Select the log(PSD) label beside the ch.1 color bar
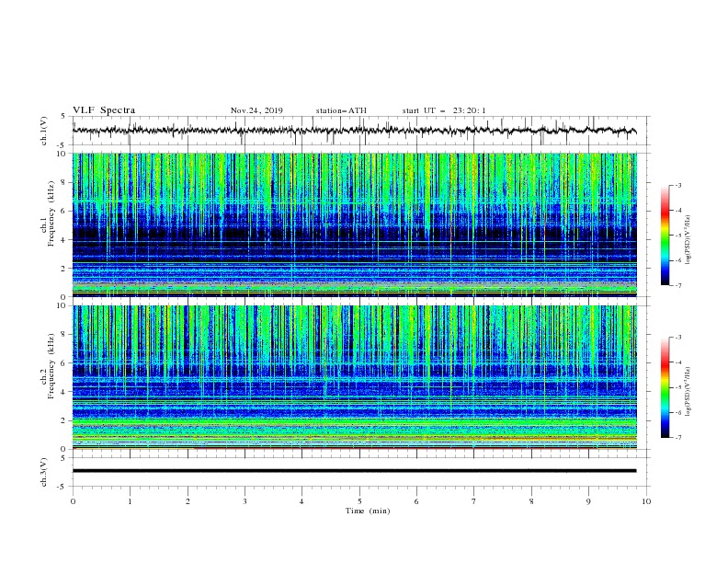 [x=688, y=240]
